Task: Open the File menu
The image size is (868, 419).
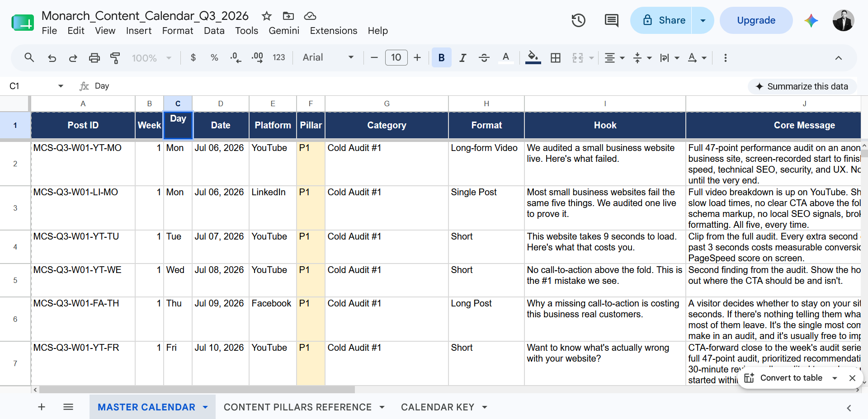Action: pyautogui.click(x=49, y=31)
